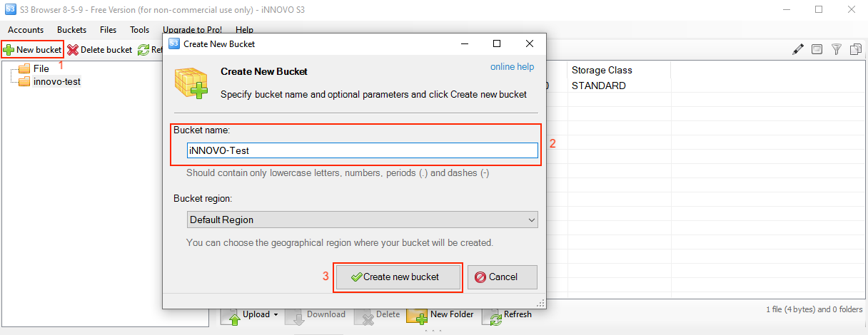This screenshot has width=868, height=335.
Task: Open the Bucket region dropdown
Action: click(362, 220)
